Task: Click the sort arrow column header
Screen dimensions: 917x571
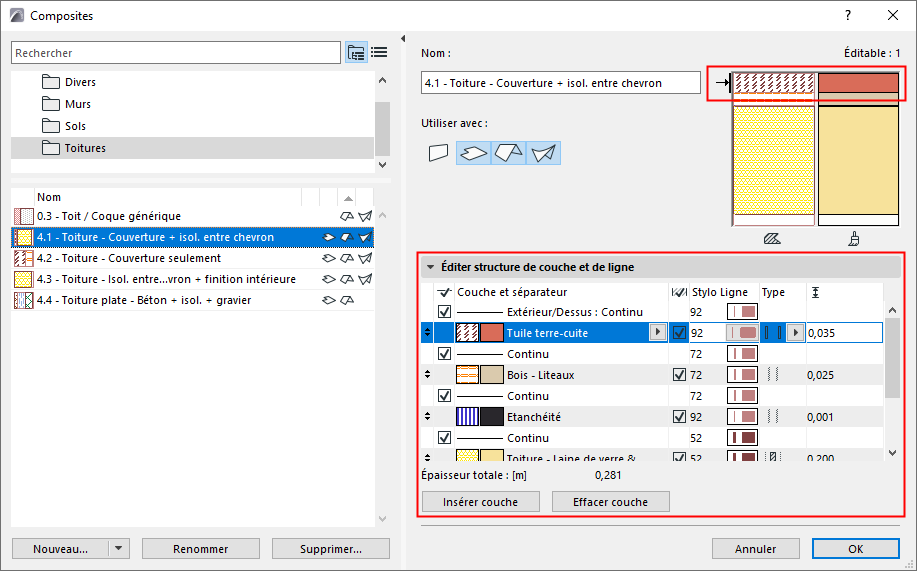Action: [x=347, y=197]
